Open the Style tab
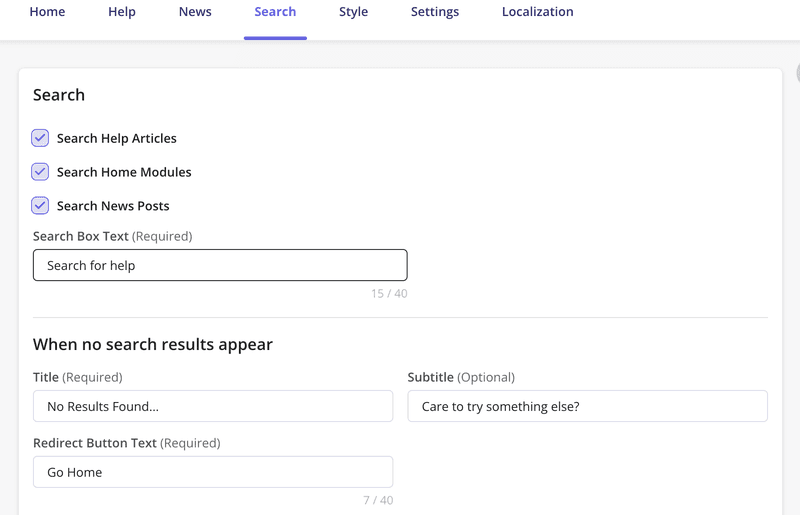Image resolution: width=800 pixels, height=515 pixels. (x=353, y=12)
